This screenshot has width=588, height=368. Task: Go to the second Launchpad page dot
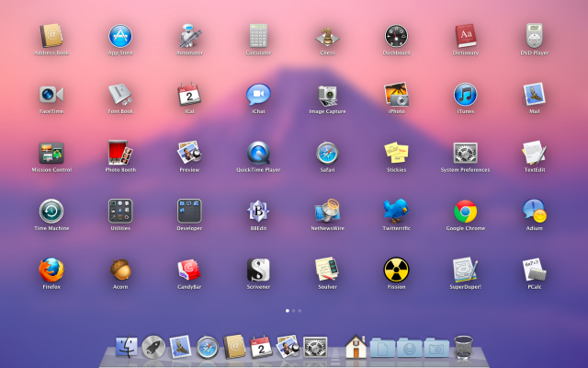[294, 311]
